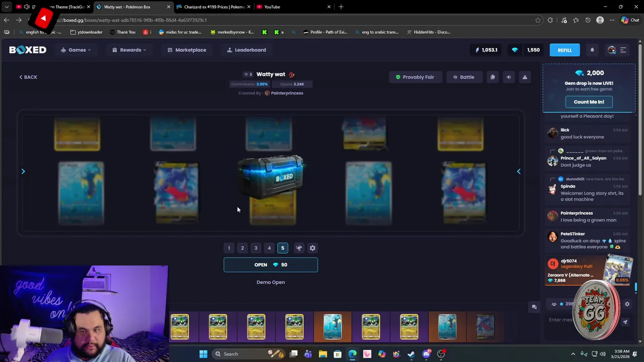644x362 pixels.
Task: Select 3 boxes open count
Action: (256, 248)
